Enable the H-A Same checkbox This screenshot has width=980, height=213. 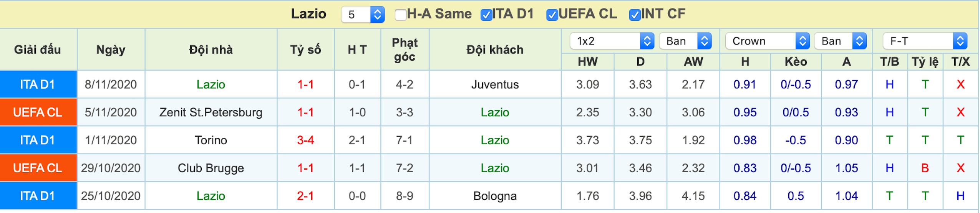point(400,15)
